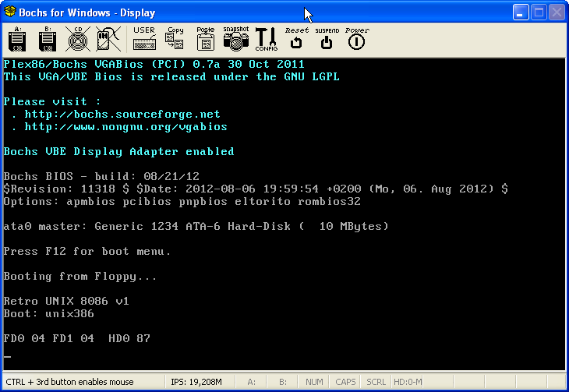Click 'This VGA/VBE Bios is released' line
The height and width of the screenshot is (392, 569).
(171, 76)
